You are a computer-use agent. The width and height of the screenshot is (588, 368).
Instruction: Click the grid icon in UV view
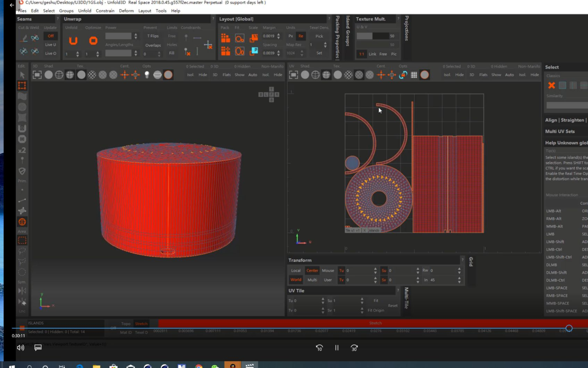pyautogui.click(x=414, y=75)
